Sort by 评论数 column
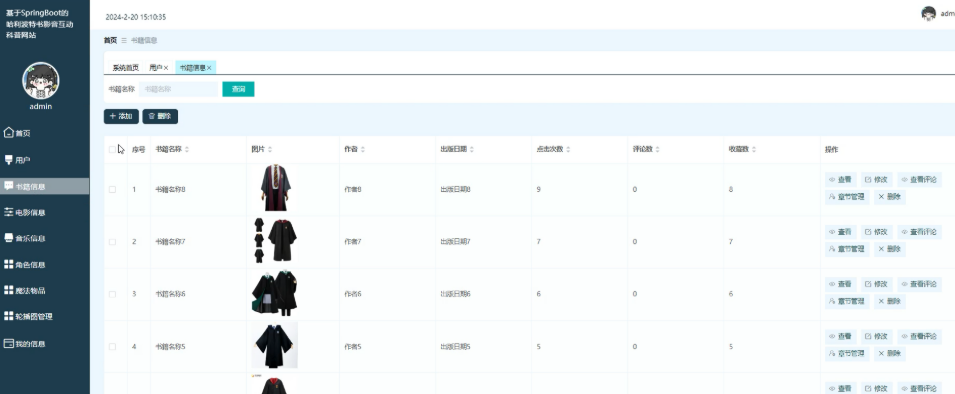 657,149
